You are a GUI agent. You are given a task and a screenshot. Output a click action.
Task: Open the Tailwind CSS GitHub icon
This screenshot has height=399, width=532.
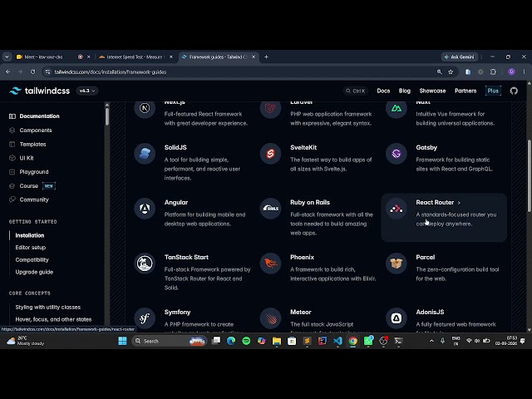pos(514,91)
